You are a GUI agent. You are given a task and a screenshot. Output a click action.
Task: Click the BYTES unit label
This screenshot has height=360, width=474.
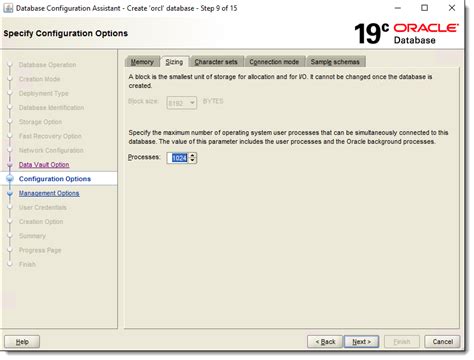click(213, 101)
